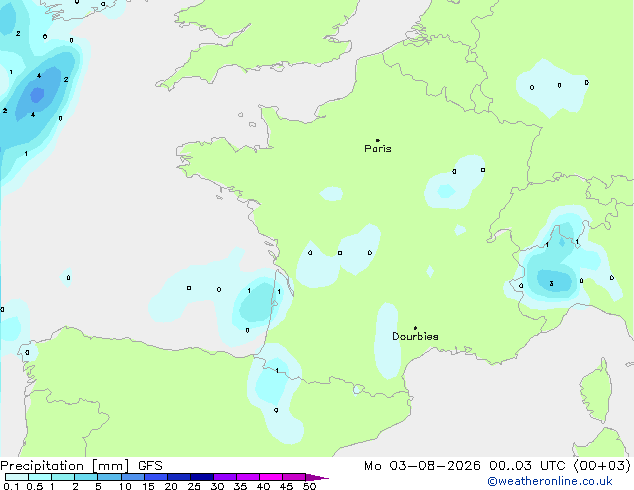
Task: Click the legend label '50'
Action: pos(309,486)
